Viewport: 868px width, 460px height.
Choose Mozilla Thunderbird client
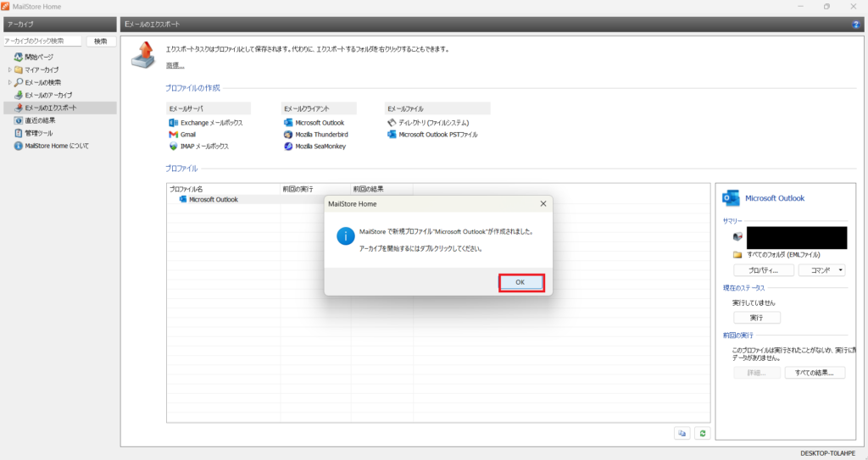(x=321, y=135)
